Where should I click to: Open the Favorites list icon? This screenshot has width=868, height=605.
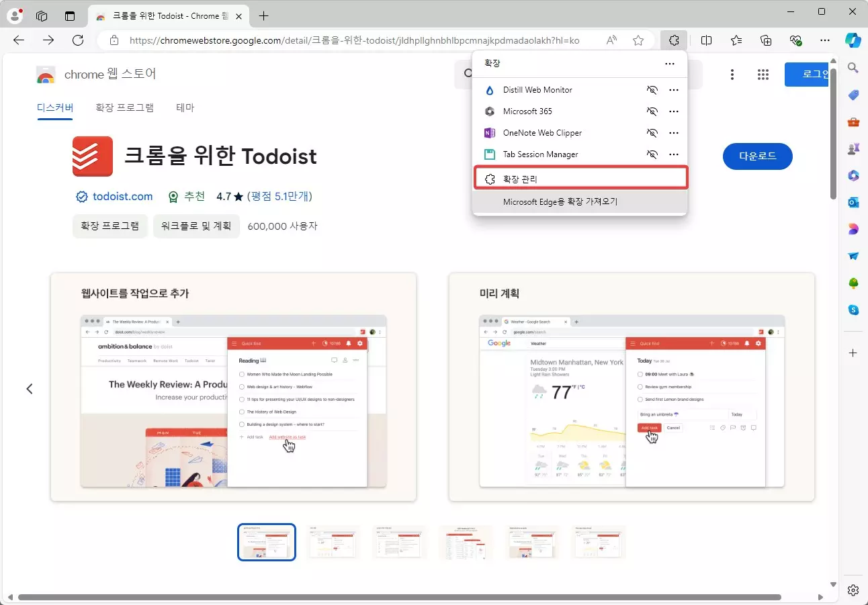pos(736,40)
